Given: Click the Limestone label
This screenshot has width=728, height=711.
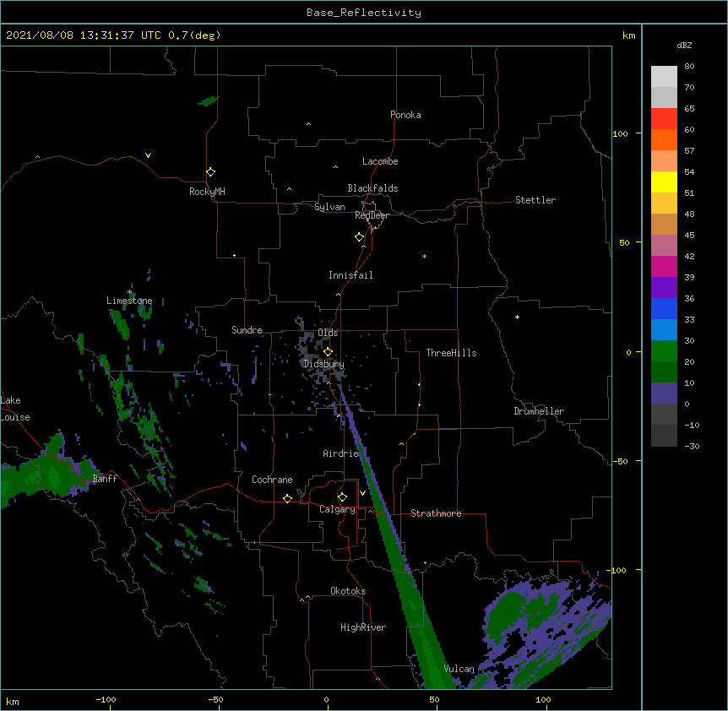Looking at the screenshot, I should click(x=129, y=301).
